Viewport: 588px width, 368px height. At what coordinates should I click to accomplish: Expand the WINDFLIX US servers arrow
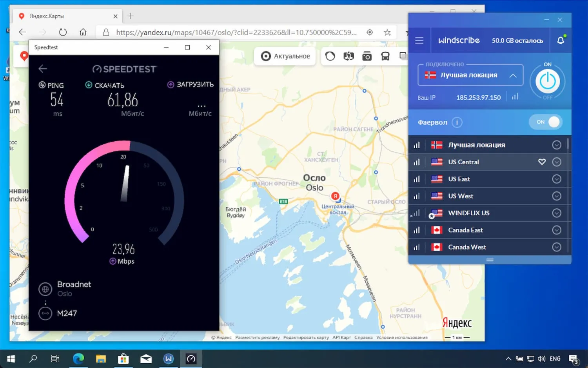557,213
